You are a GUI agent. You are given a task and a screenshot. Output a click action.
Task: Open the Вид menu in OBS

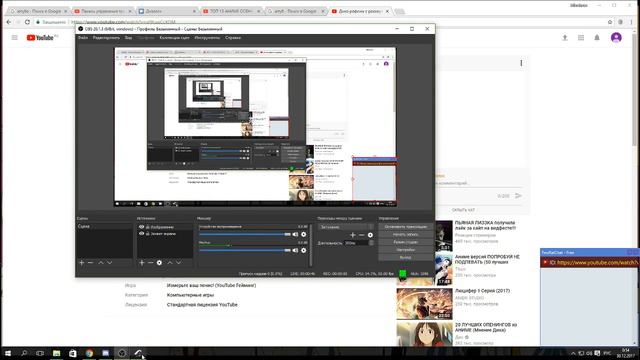point(128,38)
